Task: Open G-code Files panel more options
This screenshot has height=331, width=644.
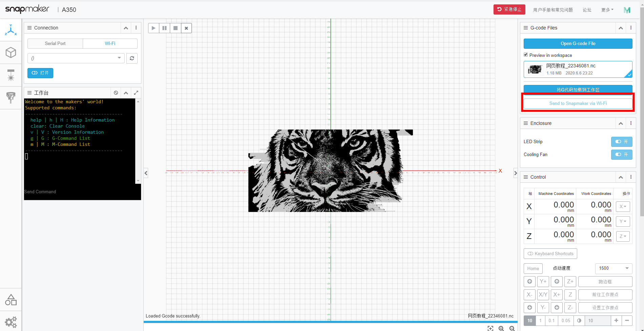Action: pyautogui.click(x=631, y=28)
